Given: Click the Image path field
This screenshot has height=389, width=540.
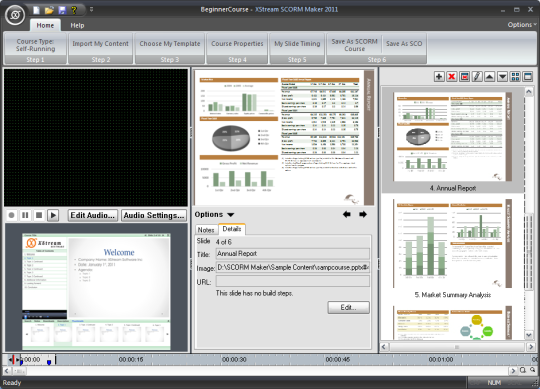Looking at the screenshot, I should 293,267.
